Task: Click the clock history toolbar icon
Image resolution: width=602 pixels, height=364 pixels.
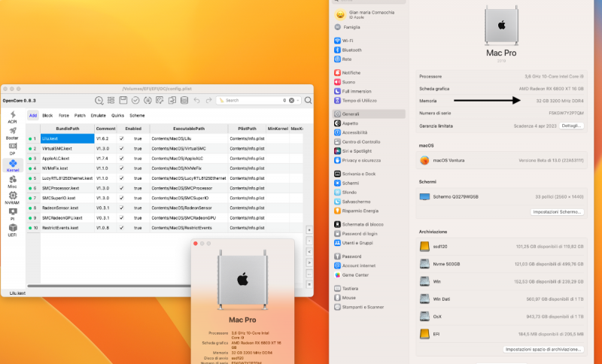Action: coord(99,100)
